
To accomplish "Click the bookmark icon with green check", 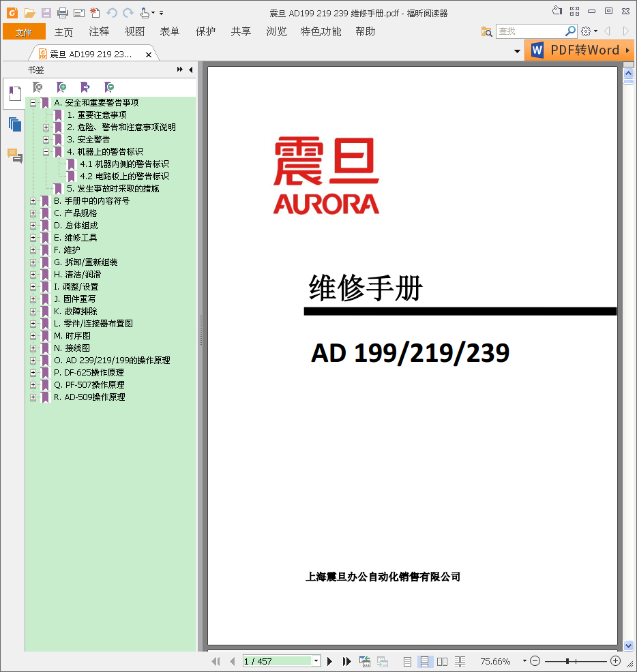I will (x=109, y=87).
